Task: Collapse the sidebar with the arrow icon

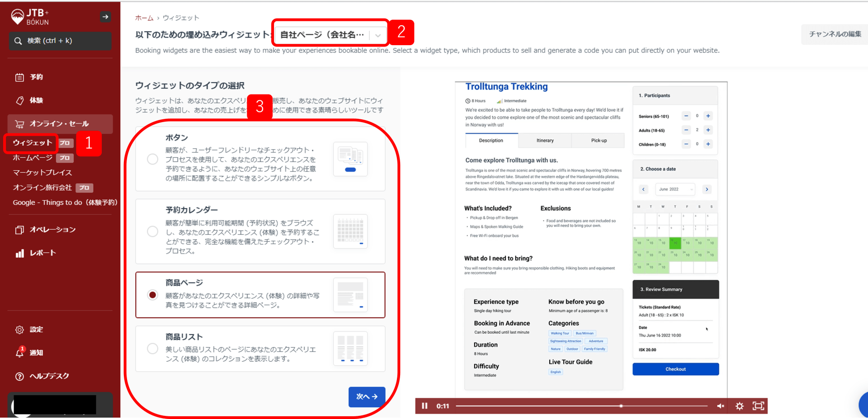Action: (x=105, y=17)
